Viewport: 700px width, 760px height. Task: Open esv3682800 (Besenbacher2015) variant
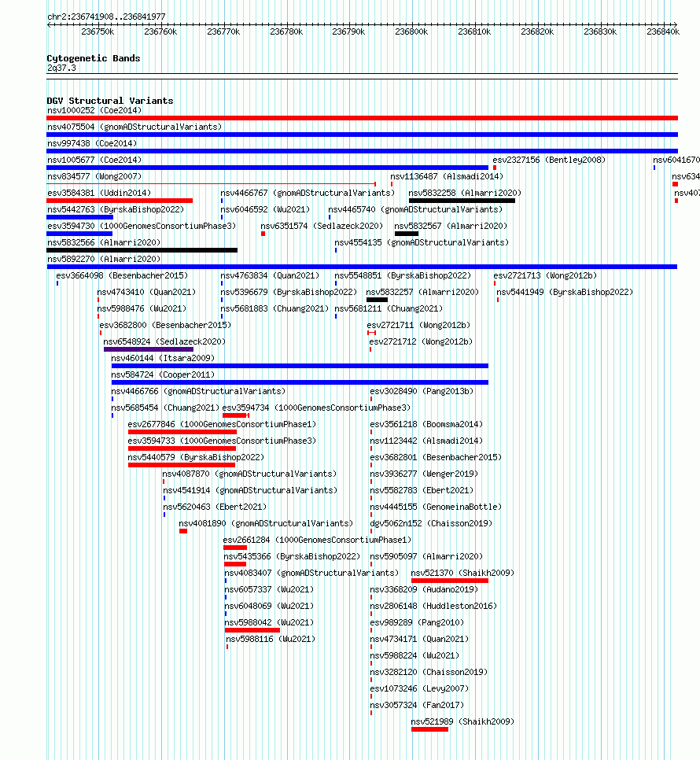[165, 325]
